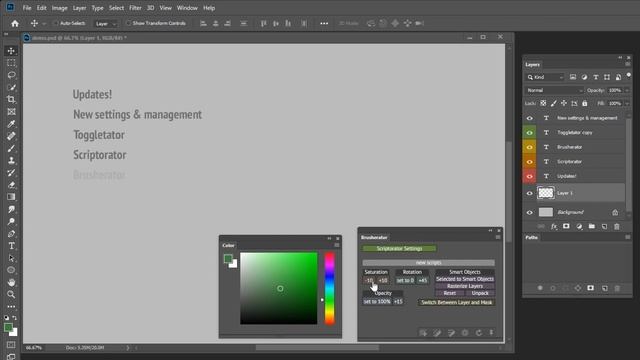640x360 pixels.
Task: Select the Pen tool
Action: [11, 233]
